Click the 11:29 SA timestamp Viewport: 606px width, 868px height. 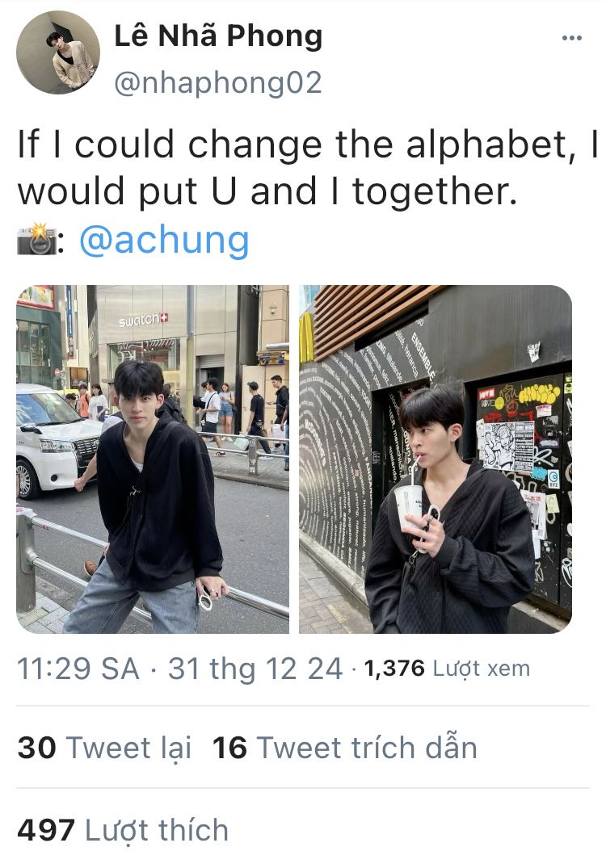78,669
